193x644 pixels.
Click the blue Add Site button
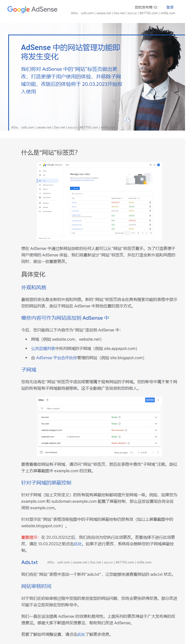tap(150, 400)
